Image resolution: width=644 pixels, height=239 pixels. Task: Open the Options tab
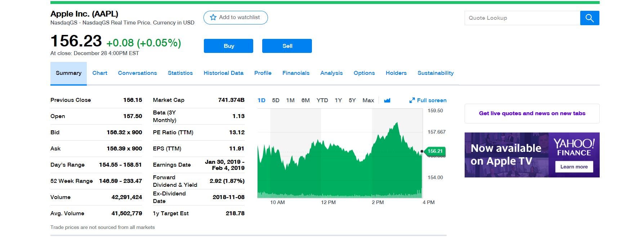364,73
